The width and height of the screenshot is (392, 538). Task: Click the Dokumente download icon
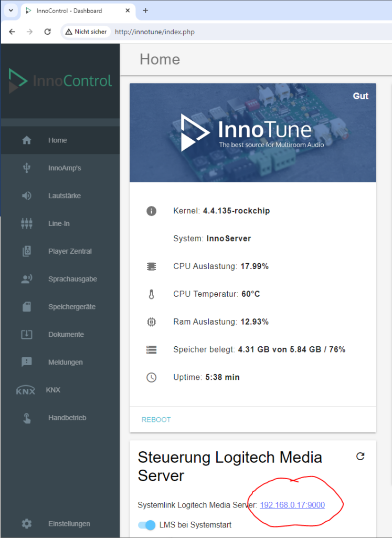[27, 334]
